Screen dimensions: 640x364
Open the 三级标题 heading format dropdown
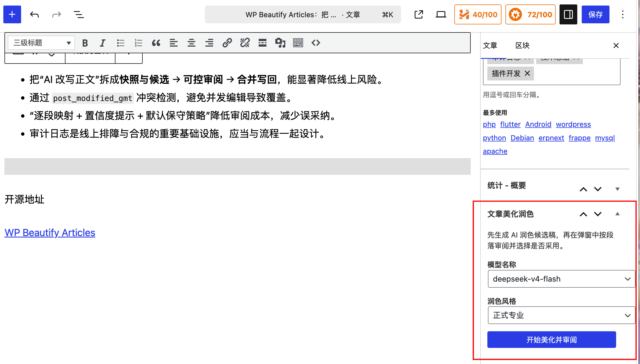point(41,43)
